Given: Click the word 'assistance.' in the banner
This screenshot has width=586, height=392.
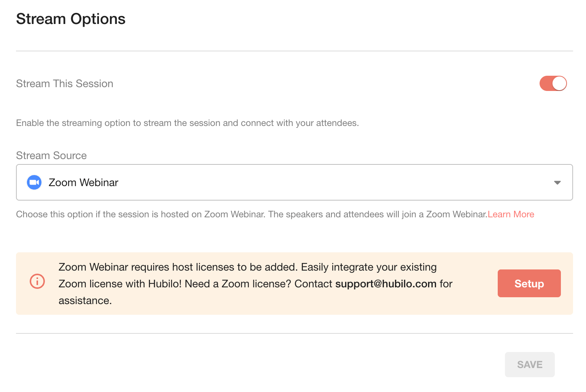Looking at the screenshot, I should click(85, 301).
